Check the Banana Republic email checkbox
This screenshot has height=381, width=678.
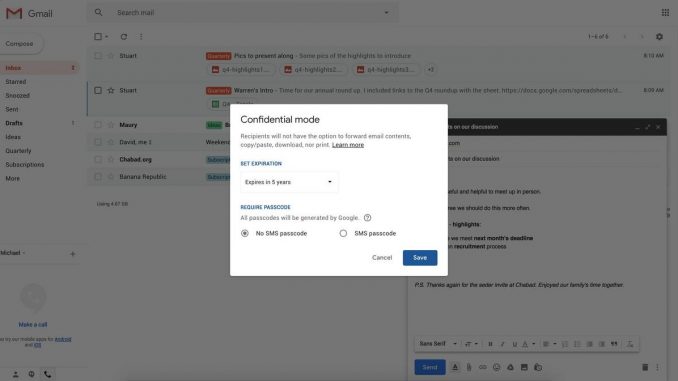(98, 177)
